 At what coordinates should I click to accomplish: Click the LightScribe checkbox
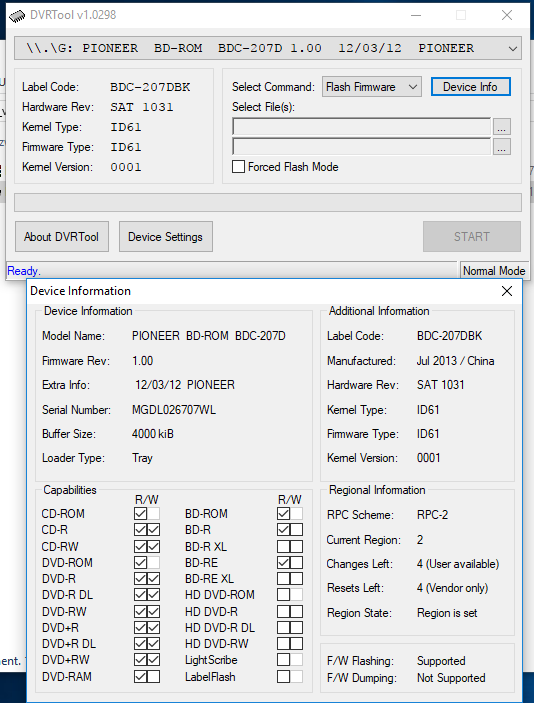tap(283, 660)
